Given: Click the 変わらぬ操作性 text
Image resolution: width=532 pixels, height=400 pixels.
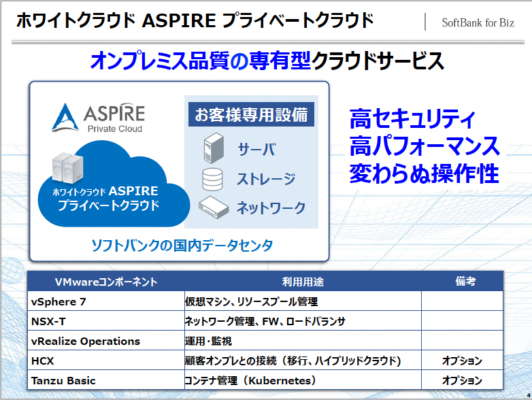Looking at the screenshot, I should [424, 173].
